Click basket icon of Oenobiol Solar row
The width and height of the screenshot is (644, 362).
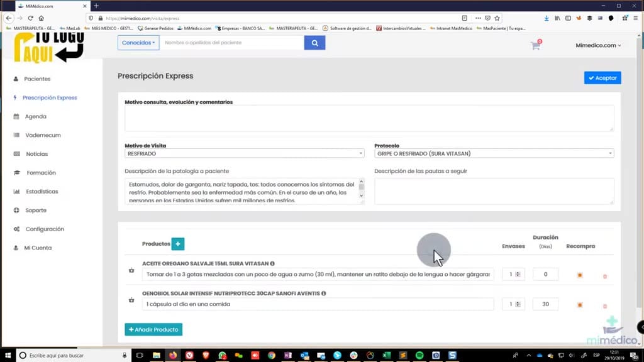pyautogui.click(x=131, y=300)
